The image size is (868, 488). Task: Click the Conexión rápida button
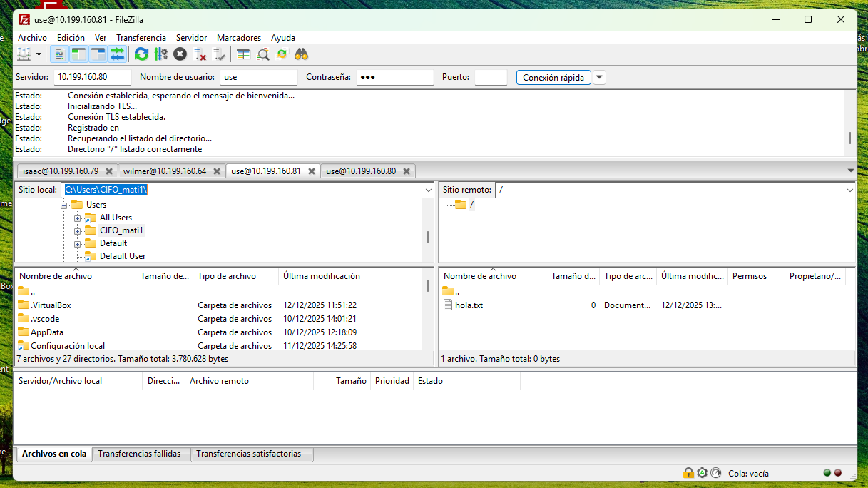[553, 77]
